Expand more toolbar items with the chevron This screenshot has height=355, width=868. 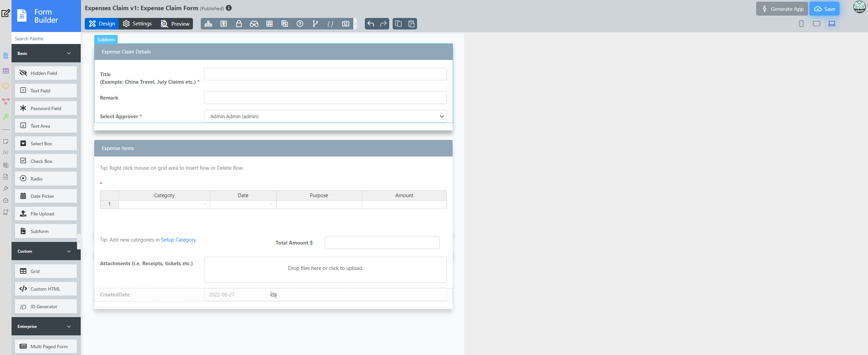coord(355,24)
